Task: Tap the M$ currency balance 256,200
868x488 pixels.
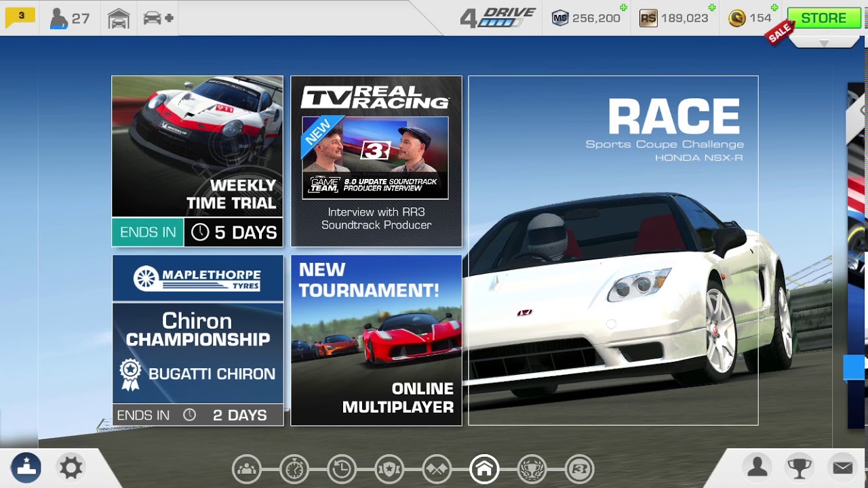Action: coord(587,18)
